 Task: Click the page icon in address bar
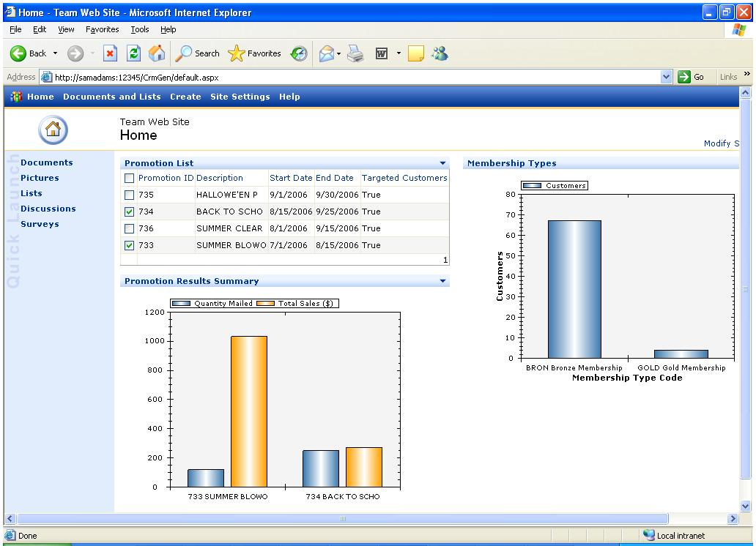tap(46, 77)
